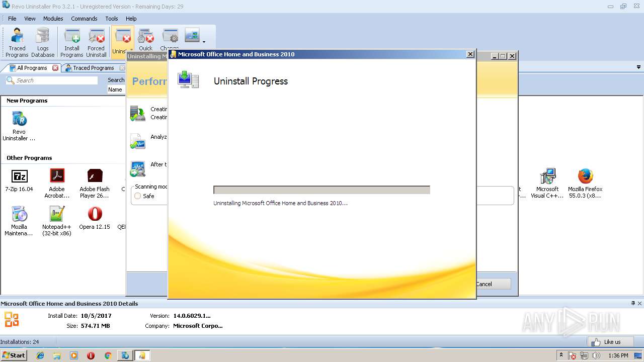Image resolution: width=644 pixels, height=362 pixels.
Task: Select the Adobe Acrobat program icon
Action: click(x=57, y=184)
